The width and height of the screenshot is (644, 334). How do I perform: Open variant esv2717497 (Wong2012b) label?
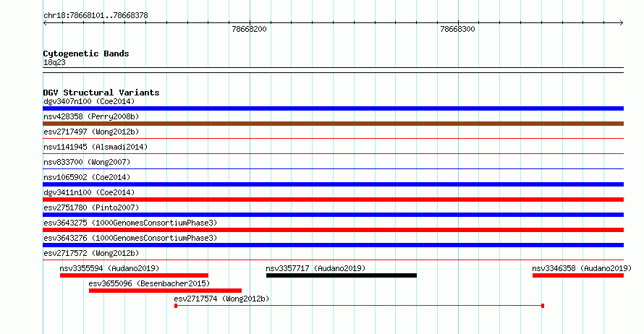[91, 132]
